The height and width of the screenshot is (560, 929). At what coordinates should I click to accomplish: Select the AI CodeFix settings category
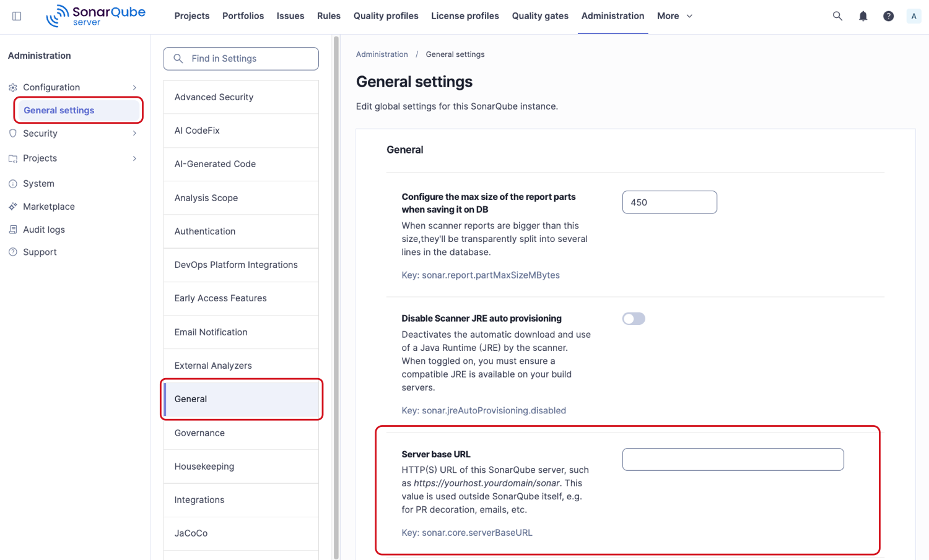point(241,131)
